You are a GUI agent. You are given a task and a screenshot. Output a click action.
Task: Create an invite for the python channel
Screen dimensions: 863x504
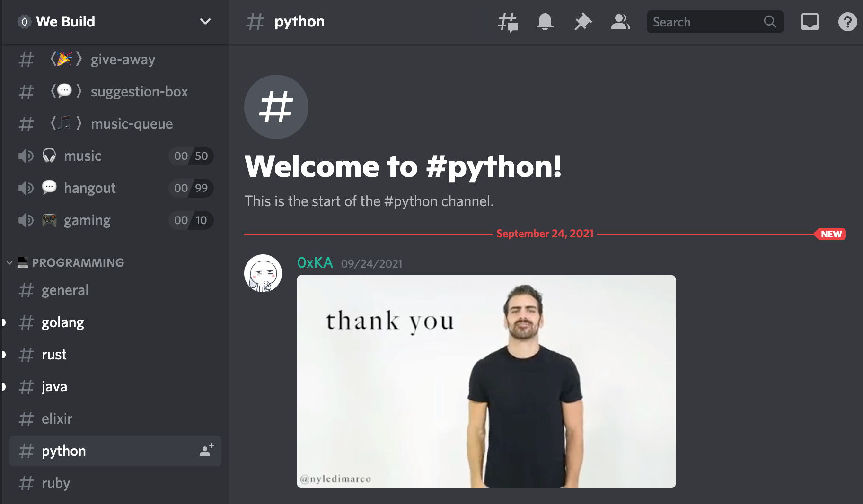click(x=205, y=451)
